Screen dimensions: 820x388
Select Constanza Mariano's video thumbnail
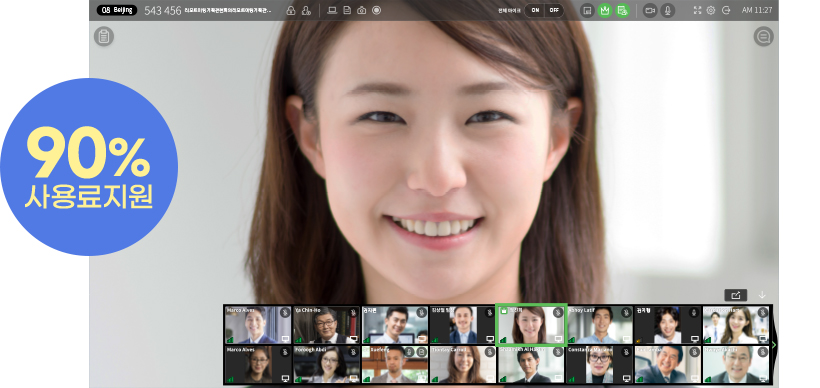(599, 364)
